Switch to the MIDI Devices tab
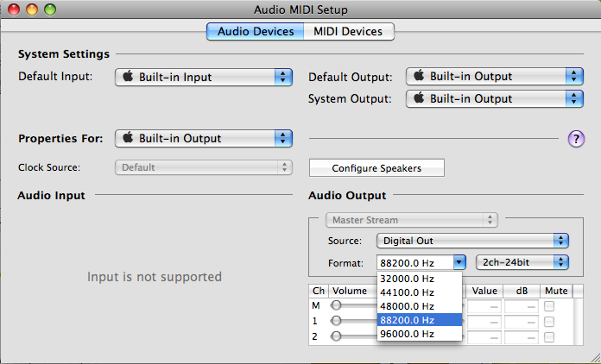 click(348, 32)
